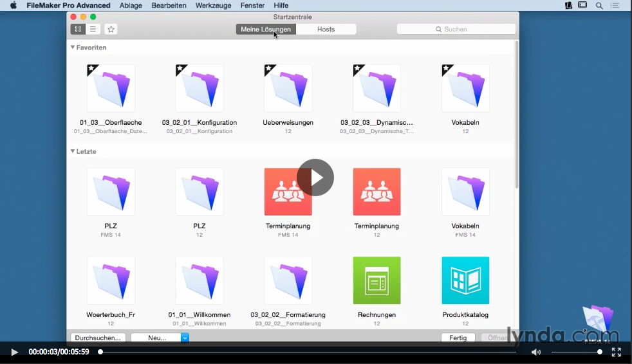Select the 01_01__Willkommen file icon
The image size is (632, 364).
tap(200, 280)
